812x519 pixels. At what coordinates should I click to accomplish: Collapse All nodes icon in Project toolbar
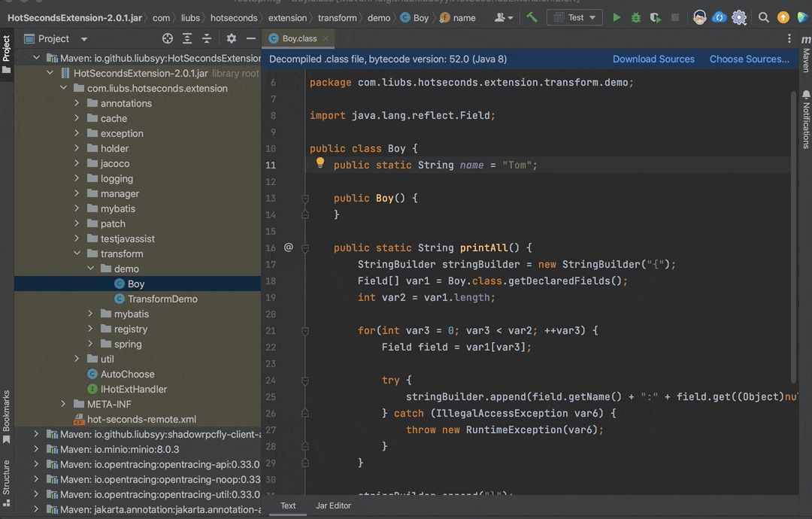tap(207, 38)
